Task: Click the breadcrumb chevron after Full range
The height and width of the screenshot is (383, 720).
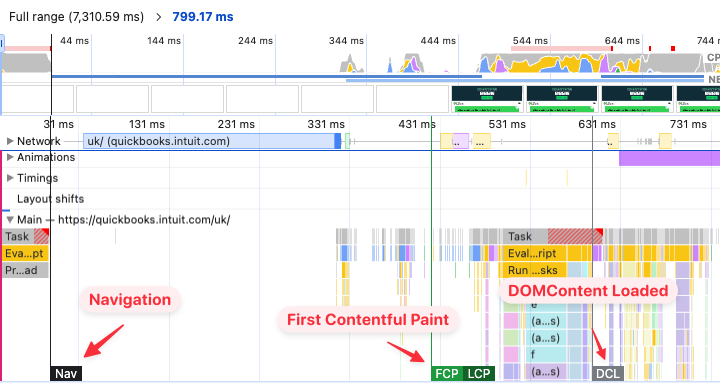Action: [x=158, y=17]
